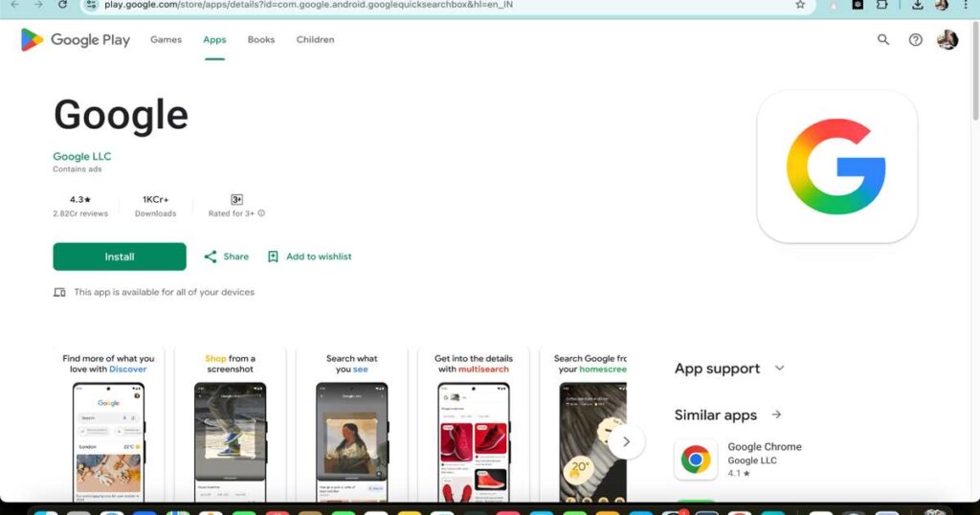Click the Google Play logo
The height and width of the screenshot is (515, 980).
(76, 40)
